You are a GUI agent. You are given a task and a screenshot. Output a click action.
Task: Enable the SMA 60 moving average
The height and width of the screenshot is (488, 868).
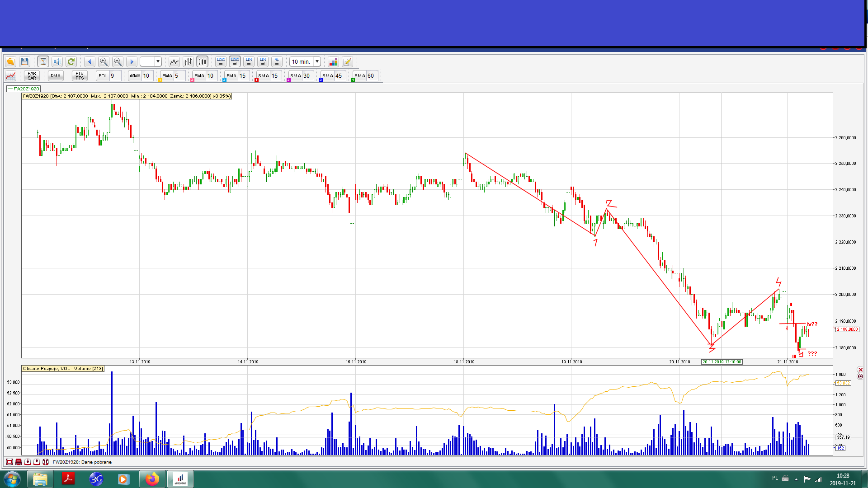click(x=360, y=75)
